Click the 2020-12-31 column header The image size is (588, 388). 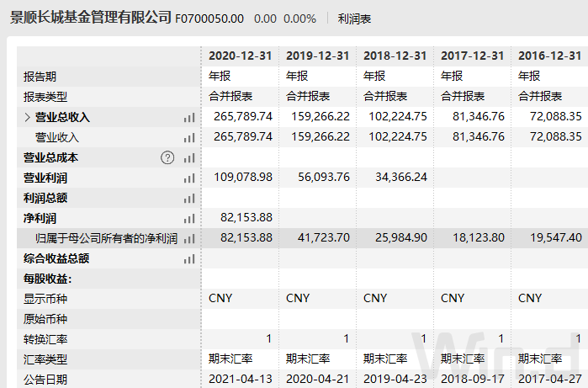pos(241,56)
